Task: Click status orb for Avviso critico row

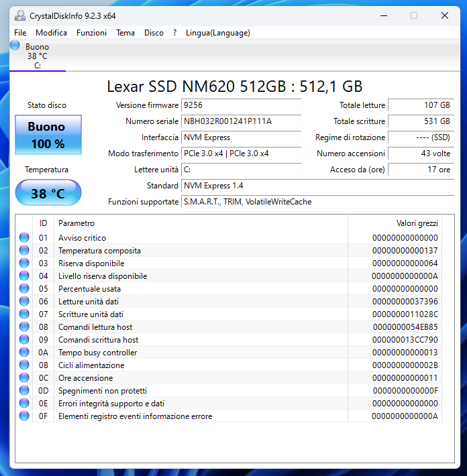Action: coord(24,237)
